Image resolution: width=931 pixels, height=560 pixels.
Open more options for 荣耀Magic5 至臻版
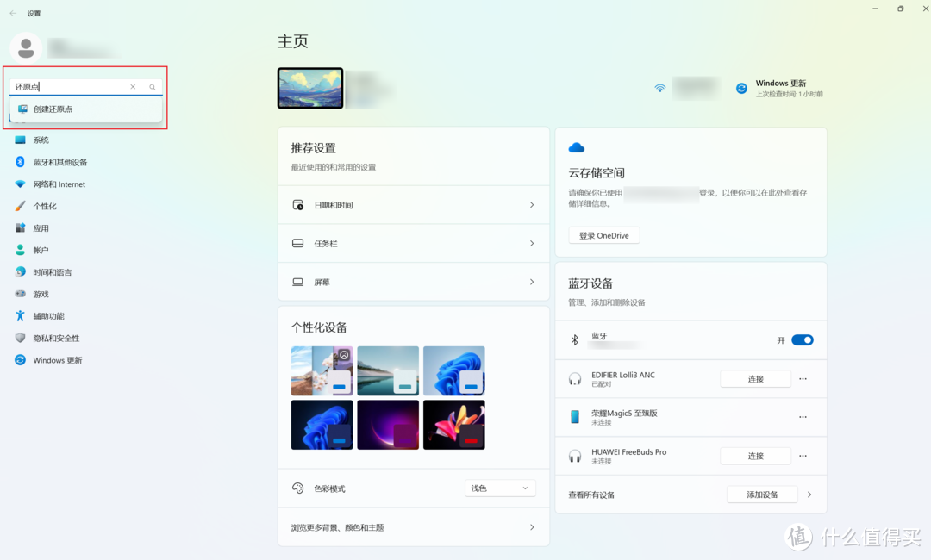coord(803,417)
